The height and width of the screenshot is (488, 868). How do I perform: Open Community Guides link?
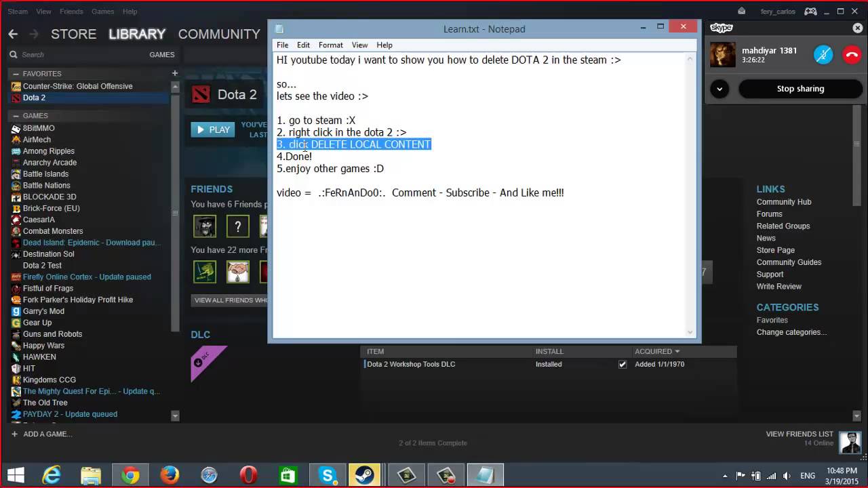pyautogui.click(x=789, y=262)
